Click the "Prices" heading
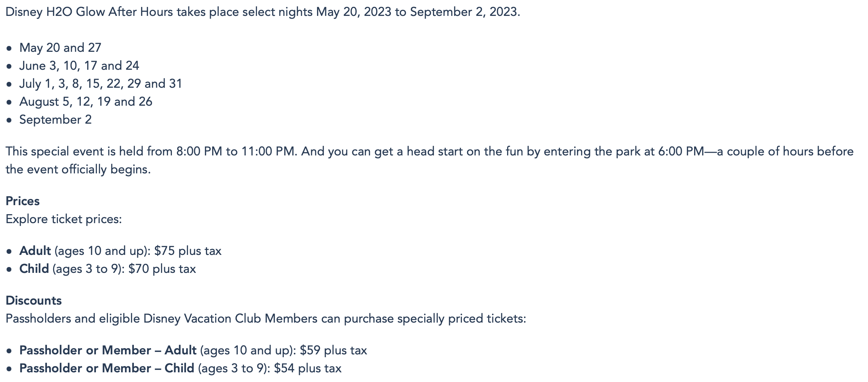The height and width of the screenshot is (382, 868). [23, 201]
